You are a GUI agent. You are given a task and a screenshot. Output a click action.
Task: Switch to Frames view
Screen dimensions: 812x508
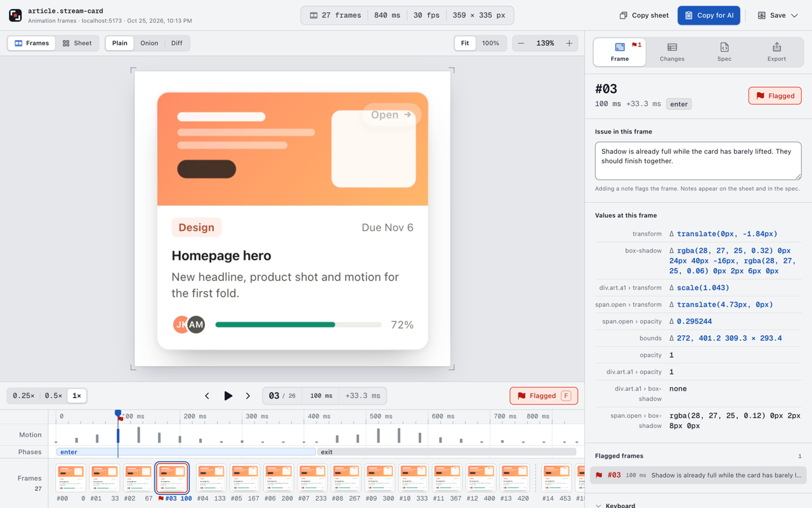(32, 43)
